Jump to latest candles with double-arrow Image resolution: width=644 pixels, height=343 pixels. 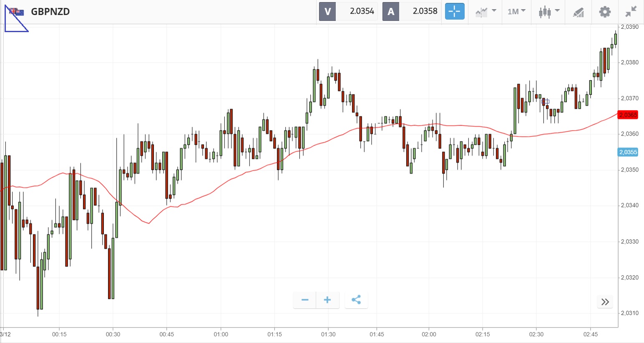[605, 302]
